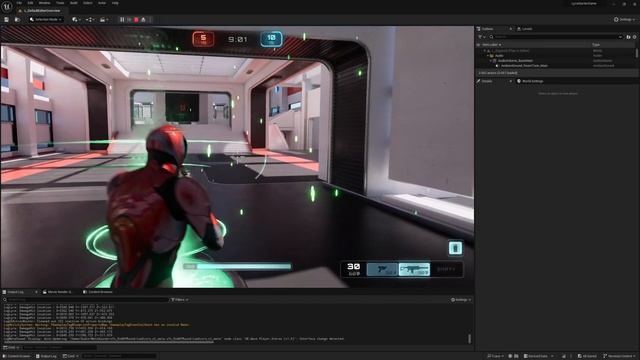Select the Audio folder row
Image resolution: width=640 pixels, height=360 pixels.
(556, 56)
